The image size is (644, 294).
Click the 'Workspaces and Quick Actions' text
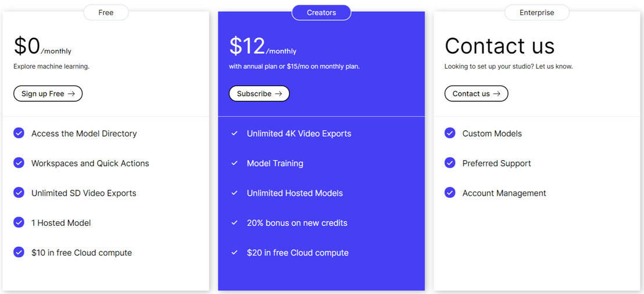click(90, 163)
